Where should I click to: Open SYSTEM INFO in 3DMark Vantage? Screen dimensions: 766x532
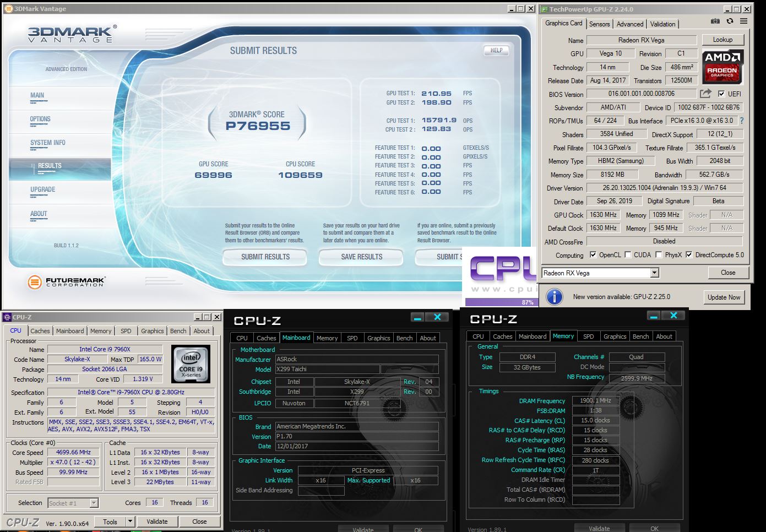pyautogui.click(x=48, y=143)
